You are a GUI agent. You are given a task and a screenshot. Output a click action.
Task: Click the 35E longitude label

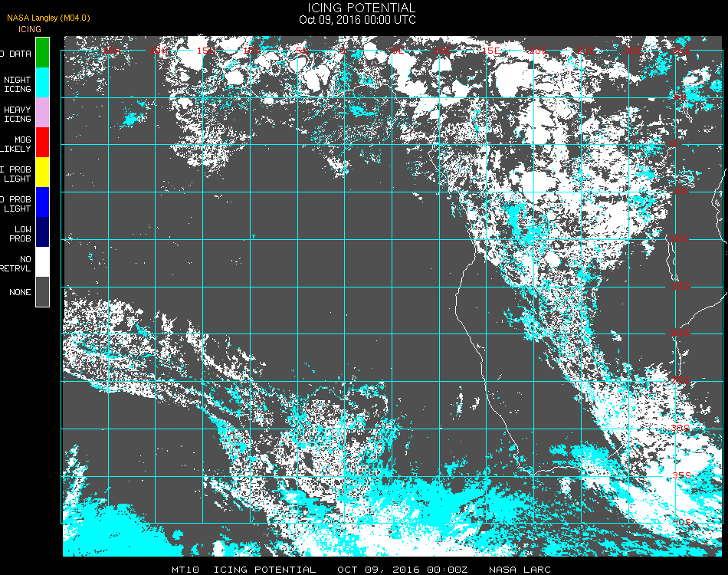(681, 50)
